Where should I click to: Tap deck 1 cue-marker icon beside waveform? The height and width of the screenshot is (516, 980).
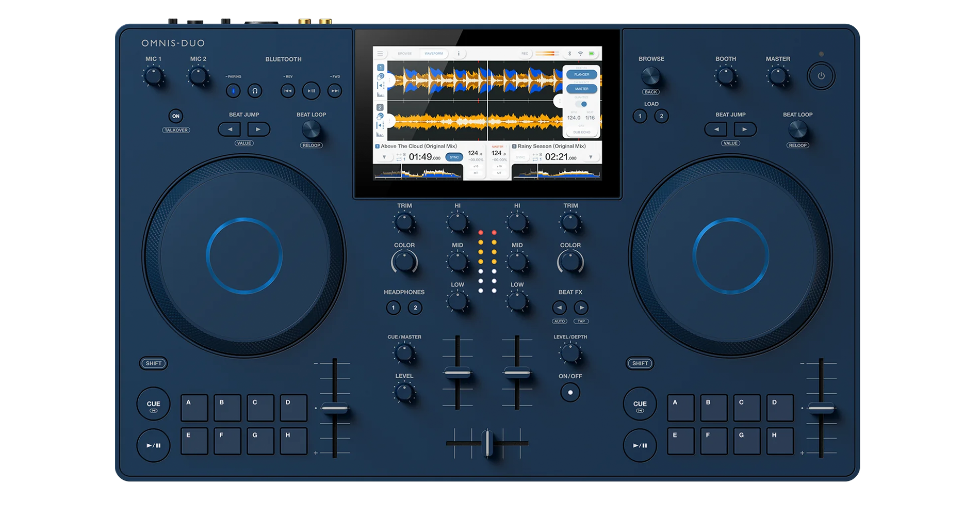pos(381,85)
